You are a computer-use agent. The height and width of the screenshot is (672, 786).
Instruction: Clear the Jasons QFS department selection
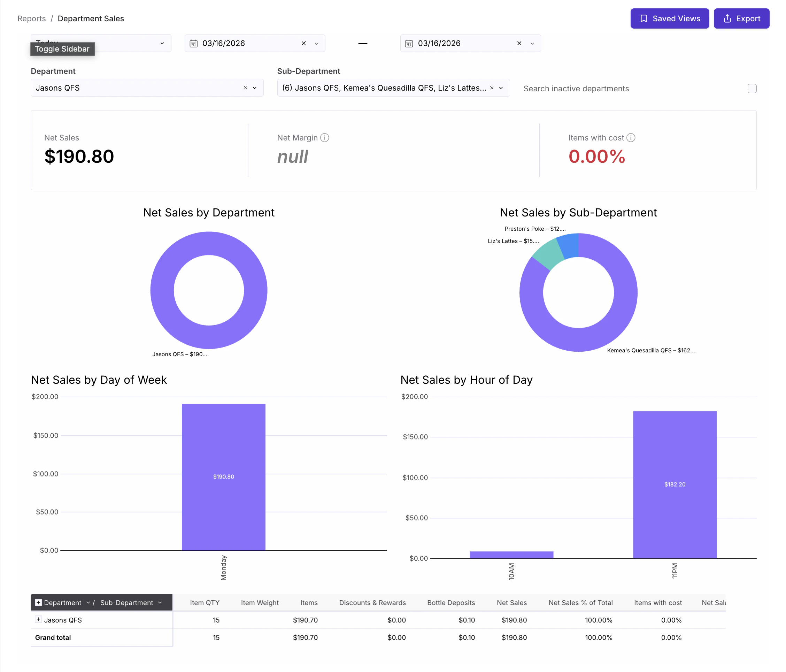(x=245, y=87)
